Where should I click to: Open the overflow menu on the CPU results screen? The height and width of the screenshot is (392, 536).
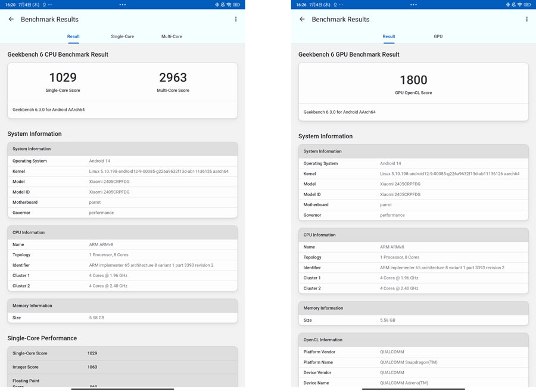click(x=236, y=19)
